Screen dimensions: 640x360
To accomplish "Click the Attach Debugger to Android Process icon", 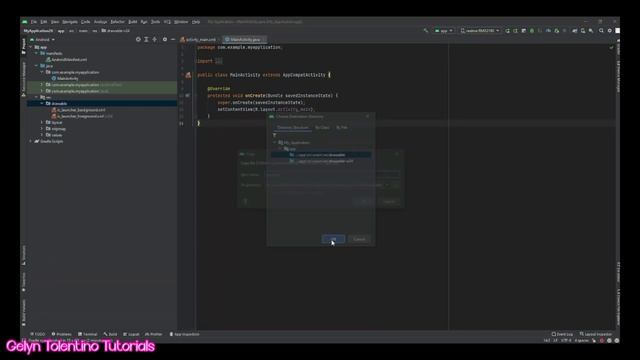I will [556, 31].
